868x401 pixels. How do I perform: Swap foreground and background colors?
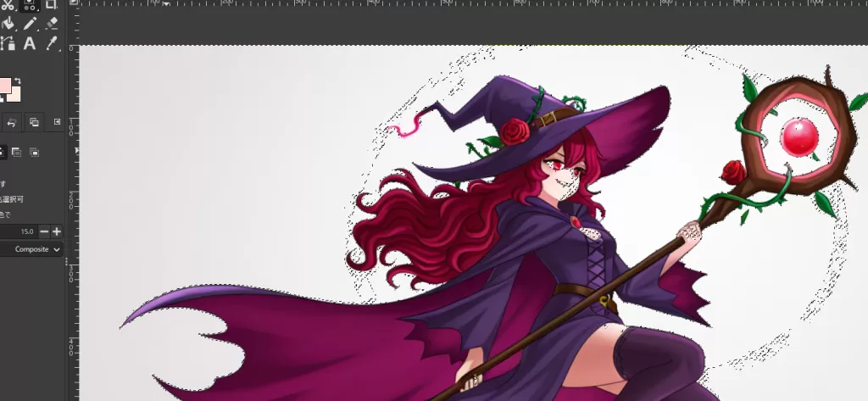[19, 81]
